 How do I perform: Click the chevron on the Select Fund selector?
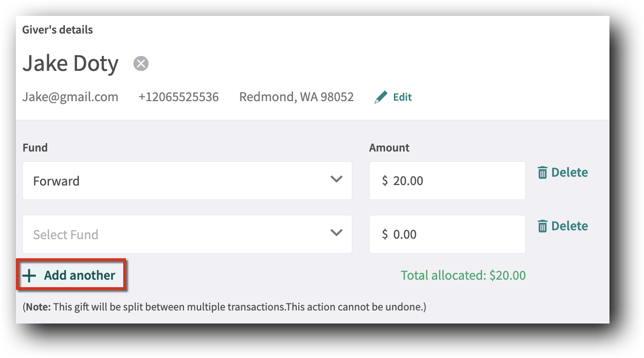[336, 234]
